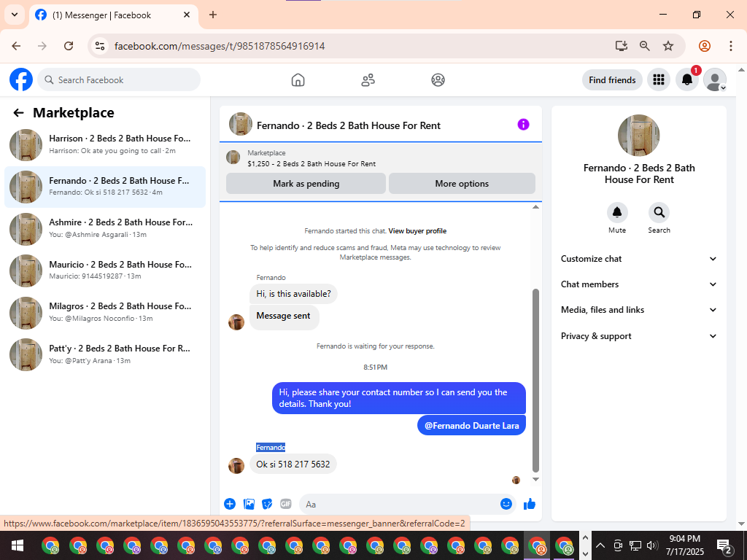Open the notifications bell with badge
The image size is (747, 560).
click(x=687, y=80)
